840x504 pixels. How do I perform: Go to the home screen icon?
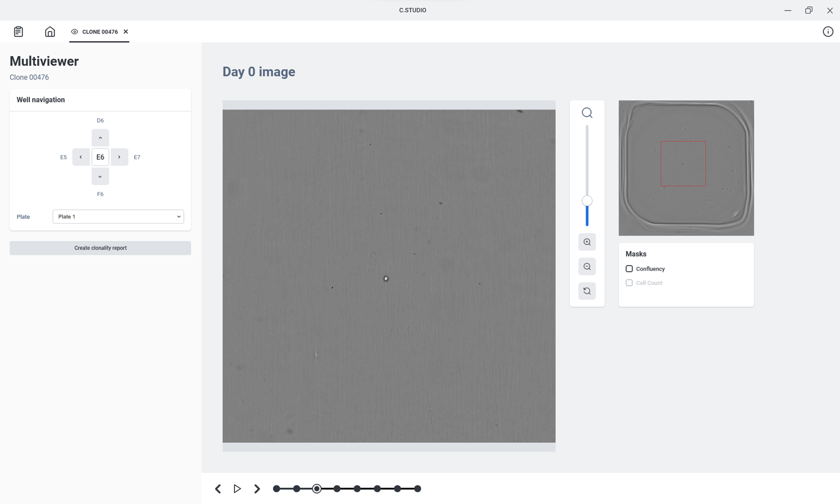50,31
